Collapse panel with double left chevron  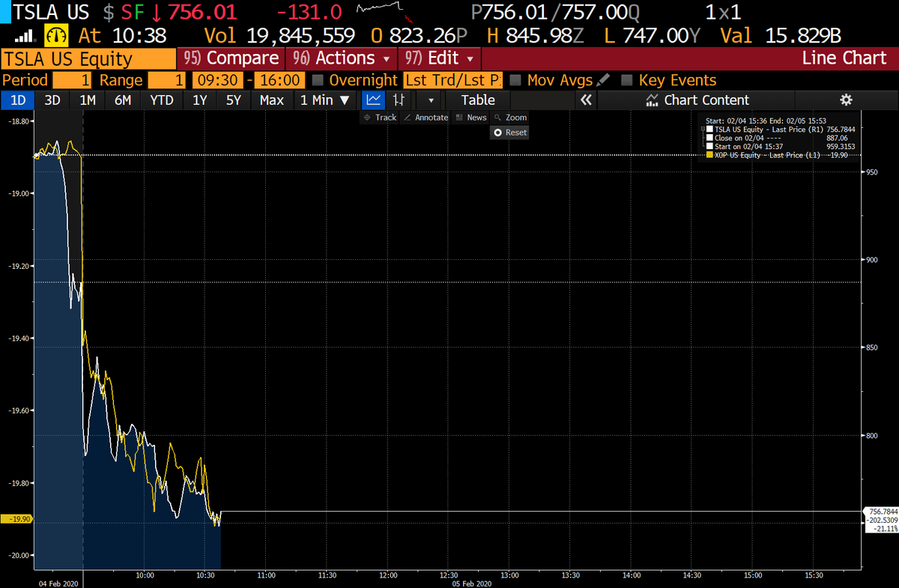pyautogui.click(x=586, y=100)
